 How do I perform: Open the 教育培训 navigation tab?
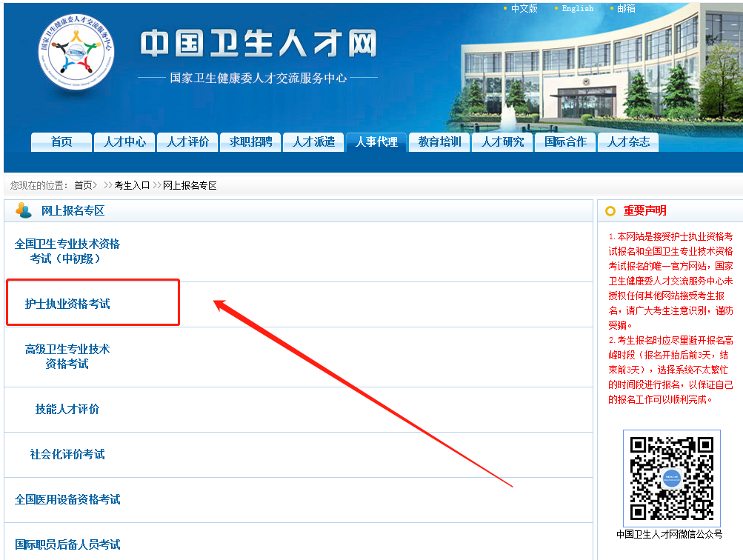(439, 142)
